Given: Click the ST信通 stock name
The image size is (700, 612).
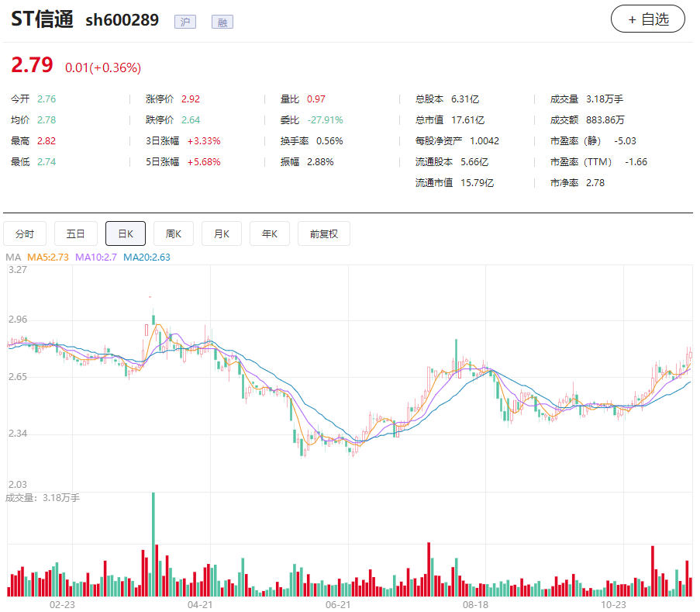Looking at the screenshot, I should click(42, 20).
